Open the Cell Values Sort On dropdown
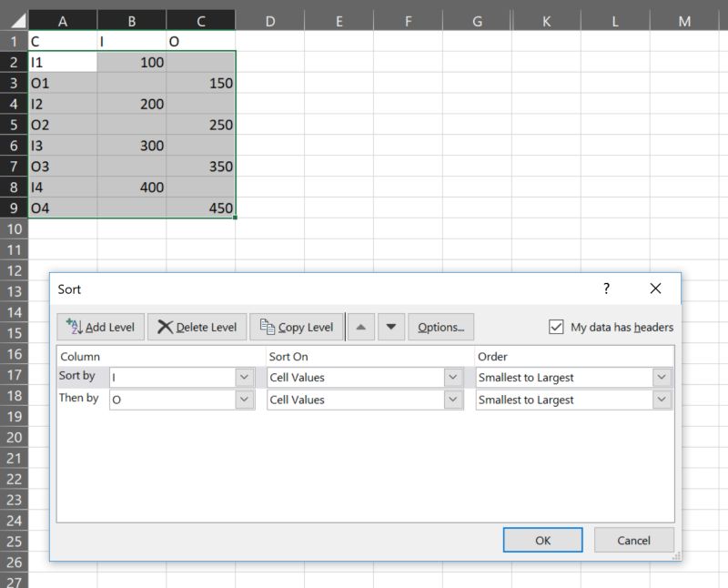Screen dimensions: 728x588 pos(452,377)
